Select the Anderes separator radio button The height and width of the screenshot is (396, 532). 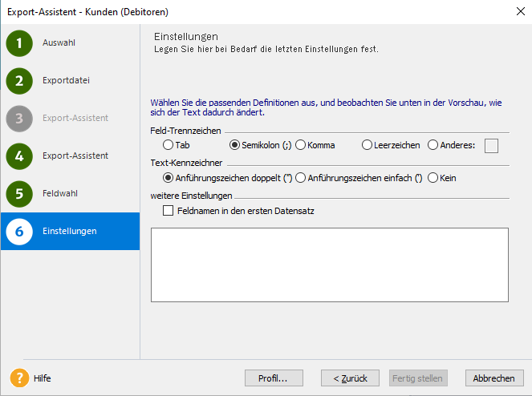click(433, 145)
